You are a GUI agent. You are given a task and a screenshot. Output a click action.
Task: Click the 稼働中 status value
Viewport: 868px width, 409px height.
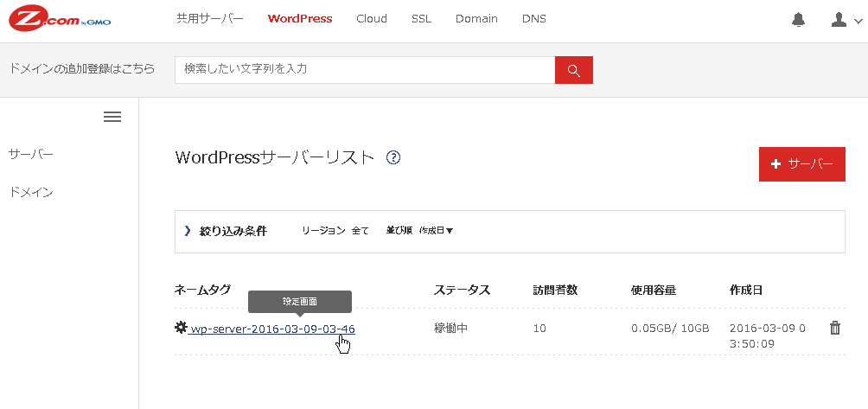(x=450, y=329)
